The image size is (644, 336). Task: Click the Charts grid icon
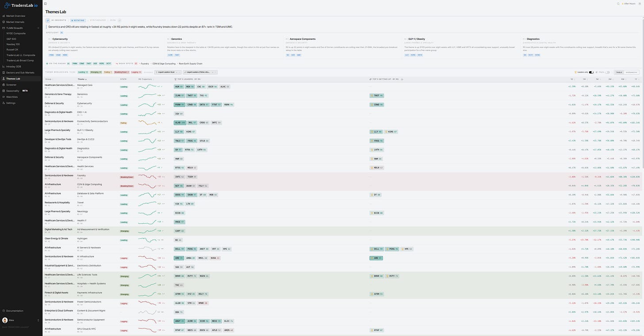(597, 72)
